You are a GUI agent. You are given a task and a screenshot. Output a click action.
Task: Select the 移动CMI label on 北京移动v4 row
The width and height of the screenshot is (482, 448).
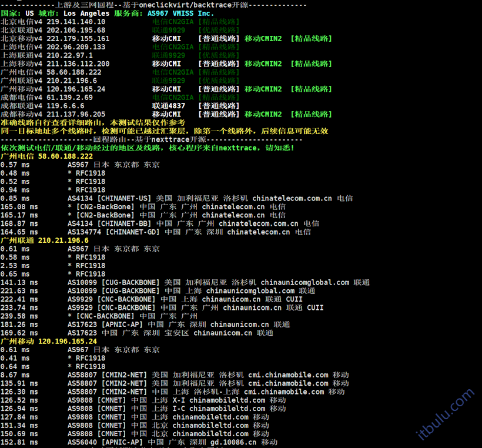[x=167, y=38]
